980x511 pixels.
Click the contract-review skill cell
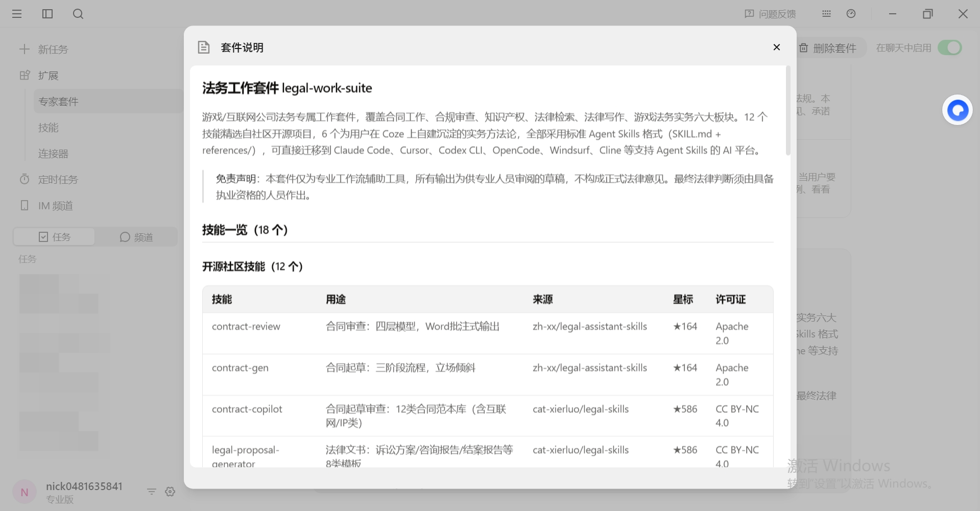pyautogui.click(x=246, y=327)
